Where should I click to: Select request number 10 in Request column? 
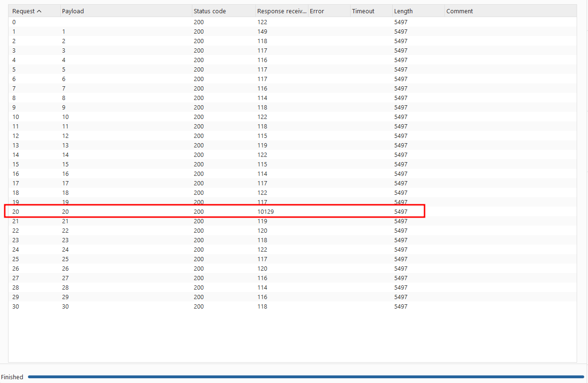pos(16,117)
